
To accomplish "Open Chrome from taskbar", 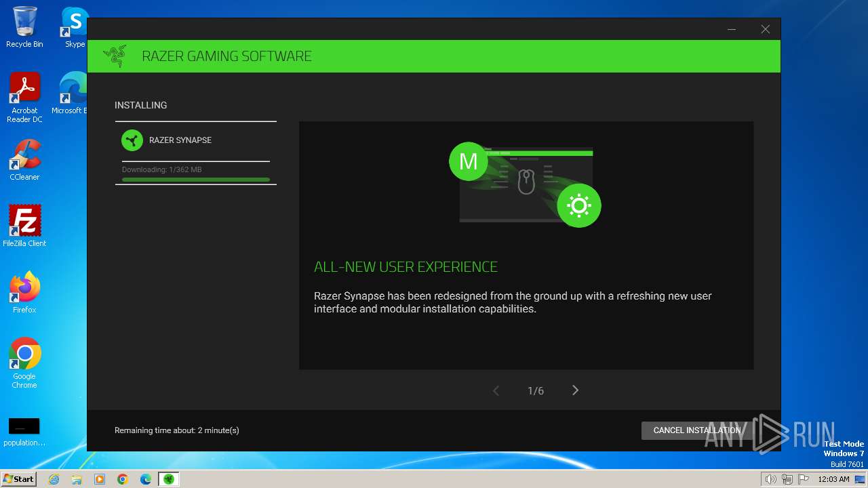I will [x=123, y=479].
